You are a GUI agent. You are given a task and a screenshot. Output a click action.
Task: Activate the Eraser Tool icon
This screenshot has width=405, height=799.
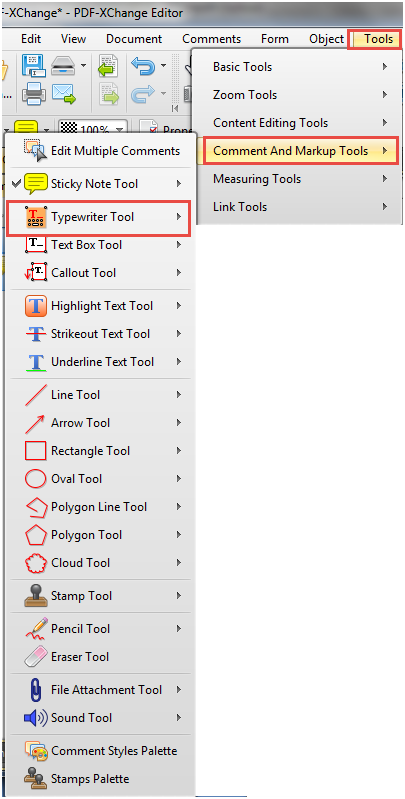click(36, 657)
